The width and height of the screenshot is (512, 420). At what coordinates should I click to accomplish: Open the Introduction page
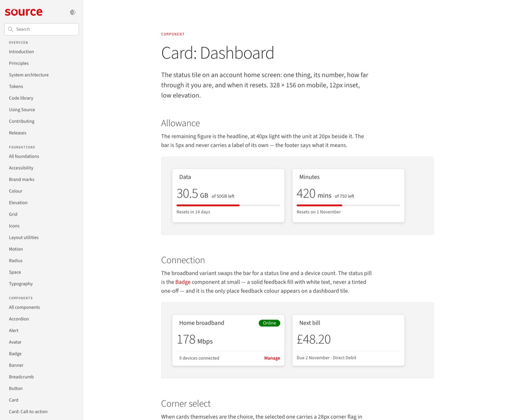[22, 52]
